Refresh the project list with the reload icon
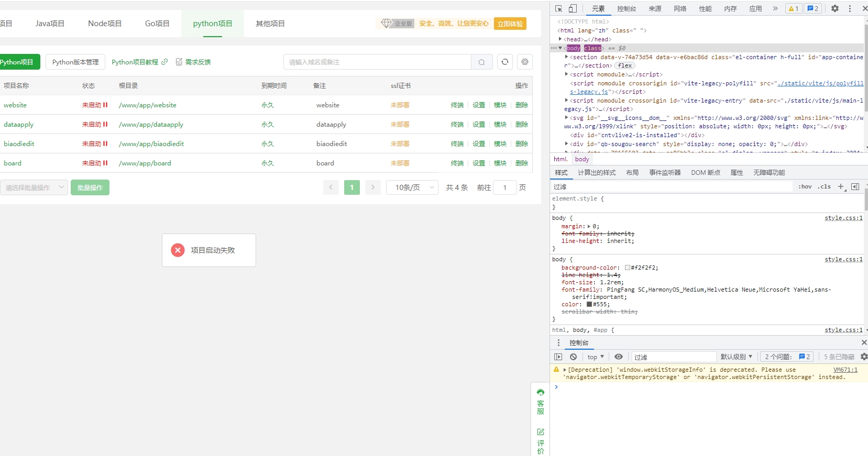This screenshot has height=456, width=868. (x=505, y=62)
